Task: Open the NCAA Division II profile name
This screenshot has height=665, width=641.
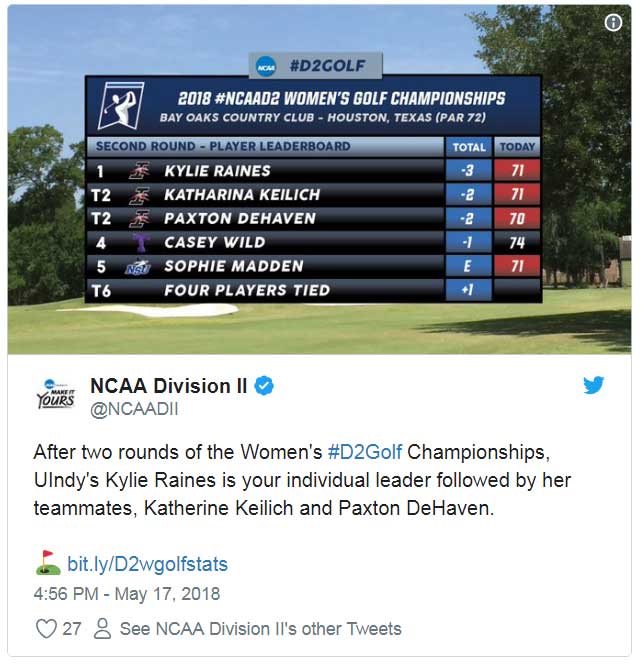Action: (168, 386)
